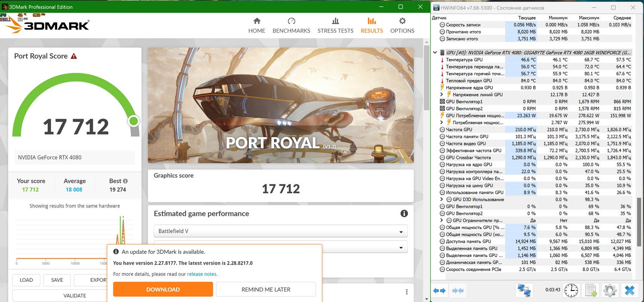Viewport: 644px width, 302px height.
Task: Expand Напряжение линий GPU row
Action: pyautogui.click(x=442, y=95)
